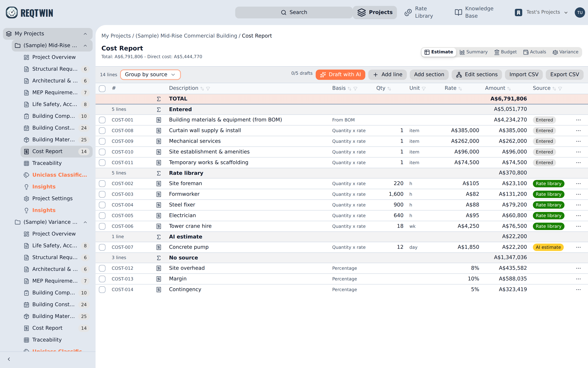
Task: Check the box for COST-008
Action: tap(102, 130)
